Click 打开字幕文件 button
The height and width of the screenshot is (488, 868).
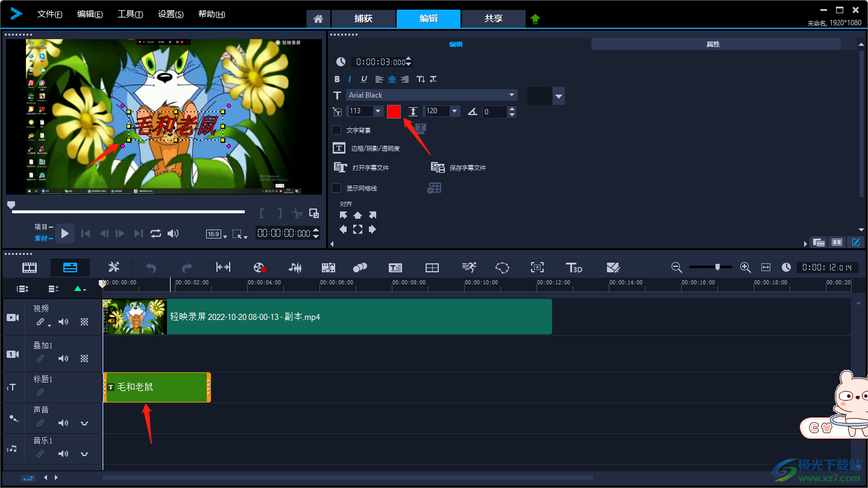click(x=361, y=167)
